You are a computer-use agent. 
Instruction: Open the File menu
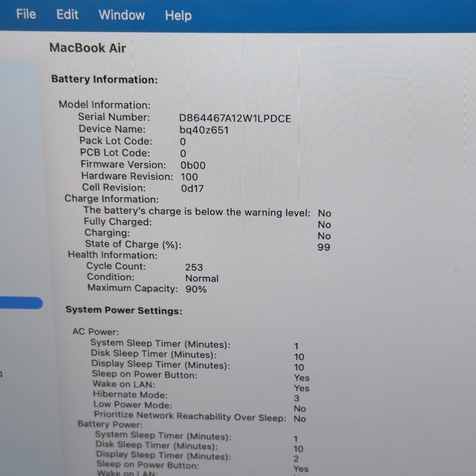pos(26,14)
